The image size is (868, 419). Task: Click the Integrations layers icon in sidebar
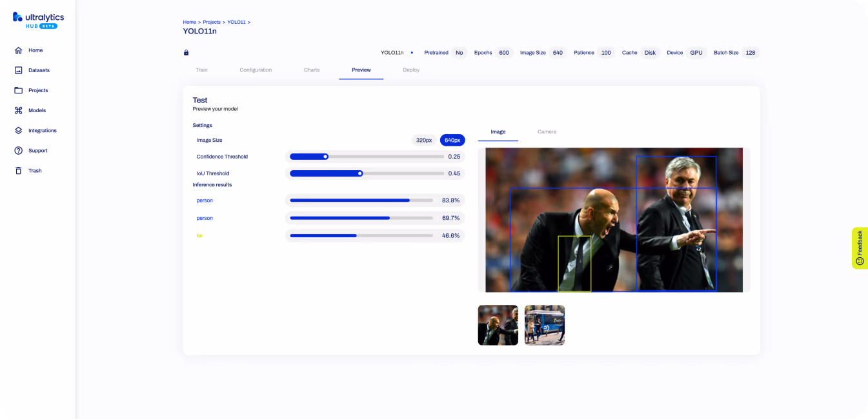point(18,130)
